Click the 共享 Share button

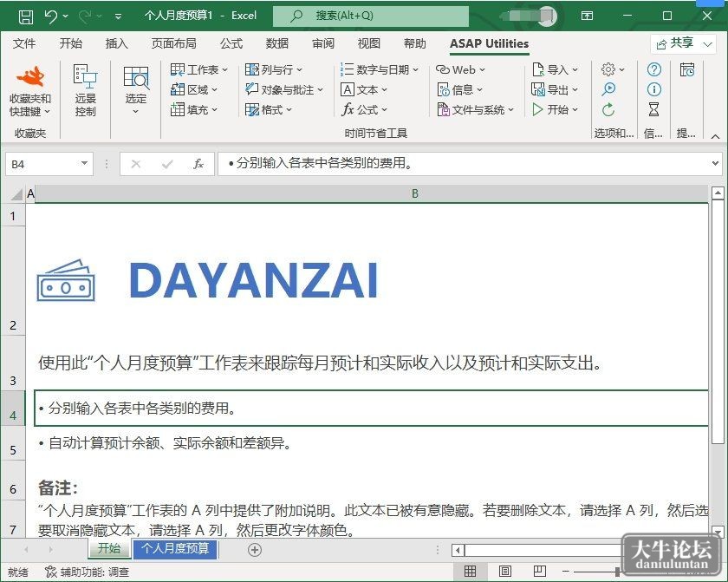click(683, 43)
